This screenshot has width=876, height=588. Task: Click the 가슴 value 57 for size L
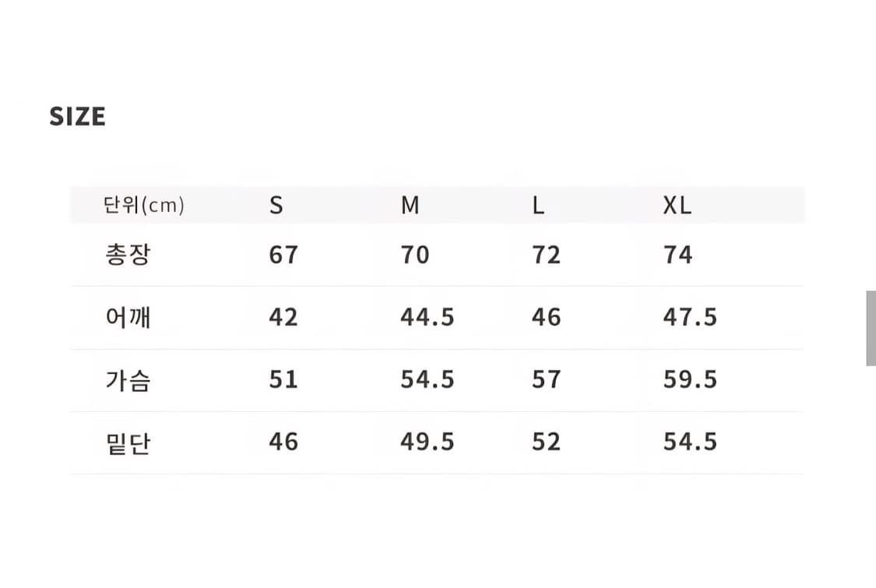[546, 379]
